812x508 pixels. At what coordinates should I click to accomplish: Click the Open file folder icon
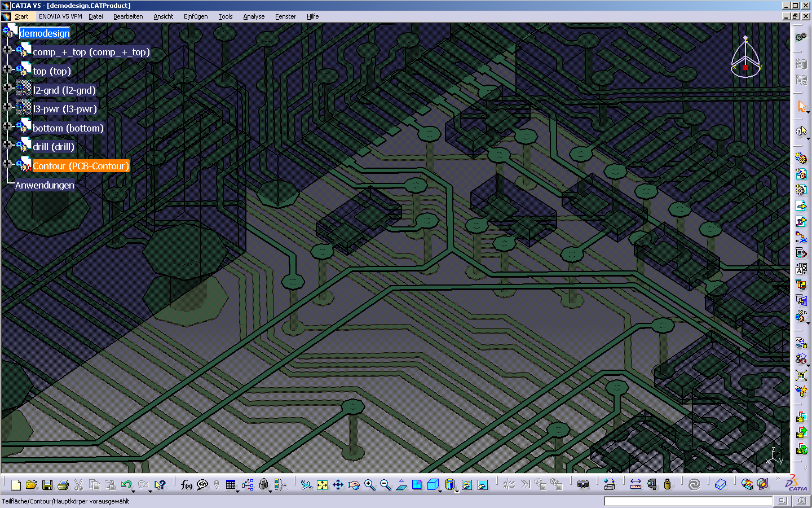click(x=31, y=485)
